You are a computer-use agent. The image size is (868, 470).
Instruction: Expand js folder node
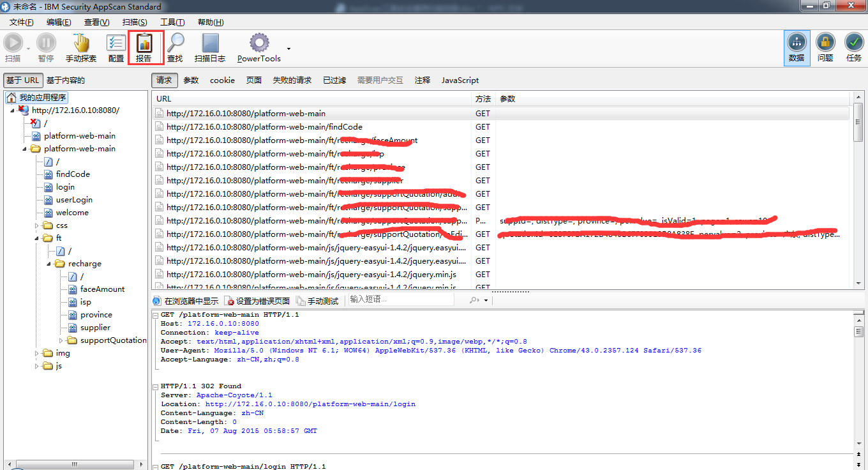pyautogui.click(x=36, y=366)
